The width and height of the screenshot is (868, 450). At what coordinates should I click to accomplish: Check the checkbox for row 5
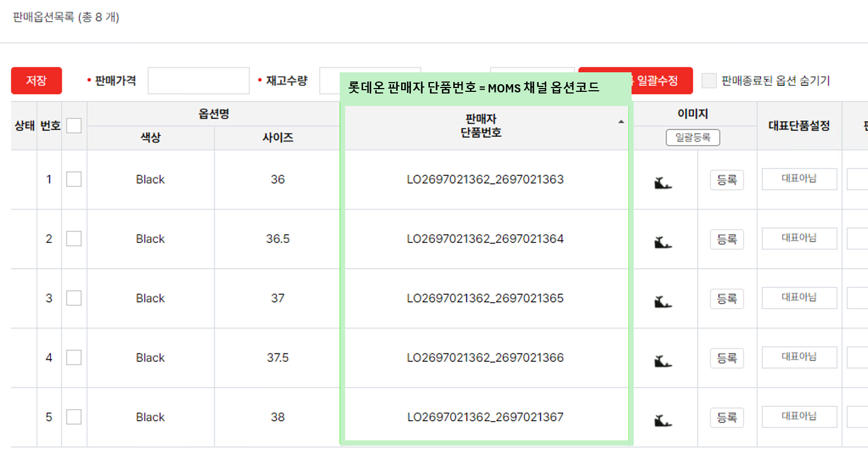pyautogui.click(x=74, y=417)
